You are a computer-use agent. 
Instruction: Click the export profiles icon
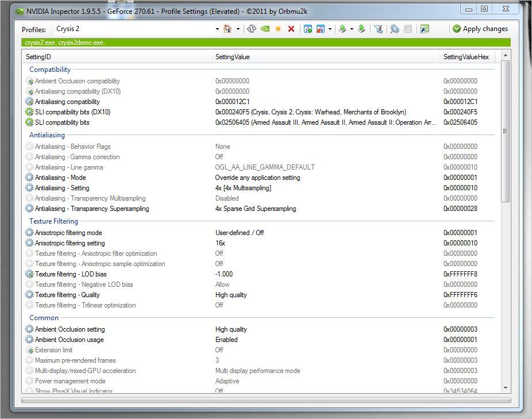tap(342, 29)
